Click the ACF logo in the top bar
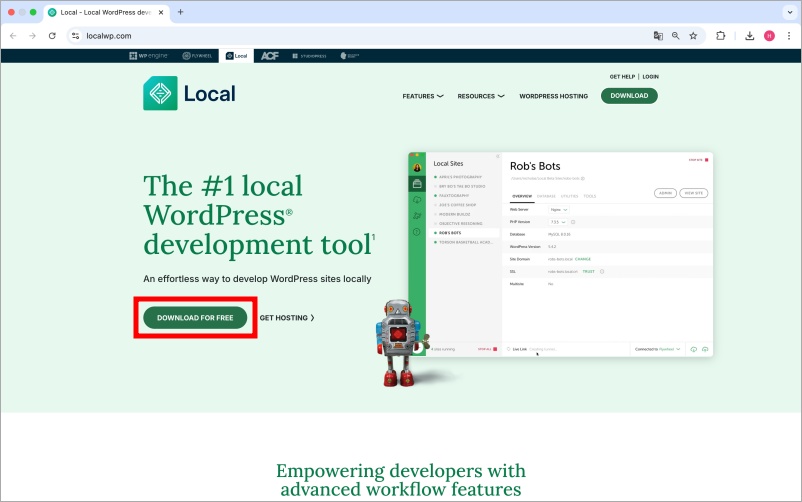The height and width of the screenshot is (502, 802). pos(270,56)
